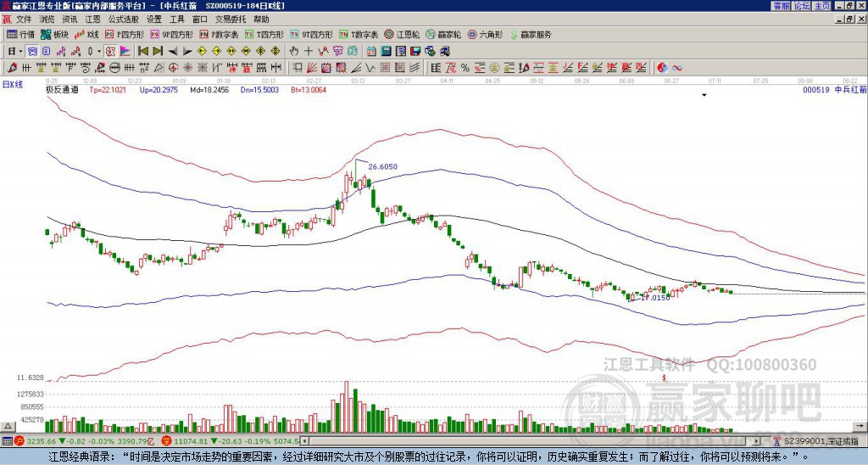
Task: Expand the 日 period dropdown
Action: (21, 52)
